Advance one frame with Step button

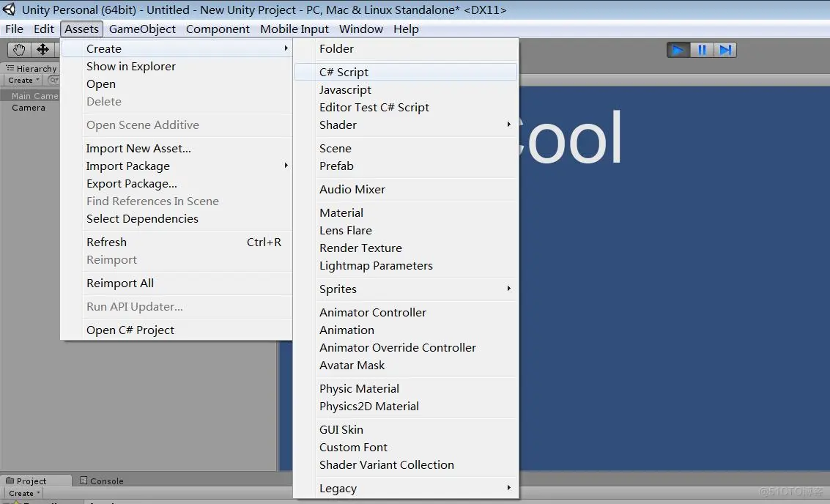pos(725,51)
